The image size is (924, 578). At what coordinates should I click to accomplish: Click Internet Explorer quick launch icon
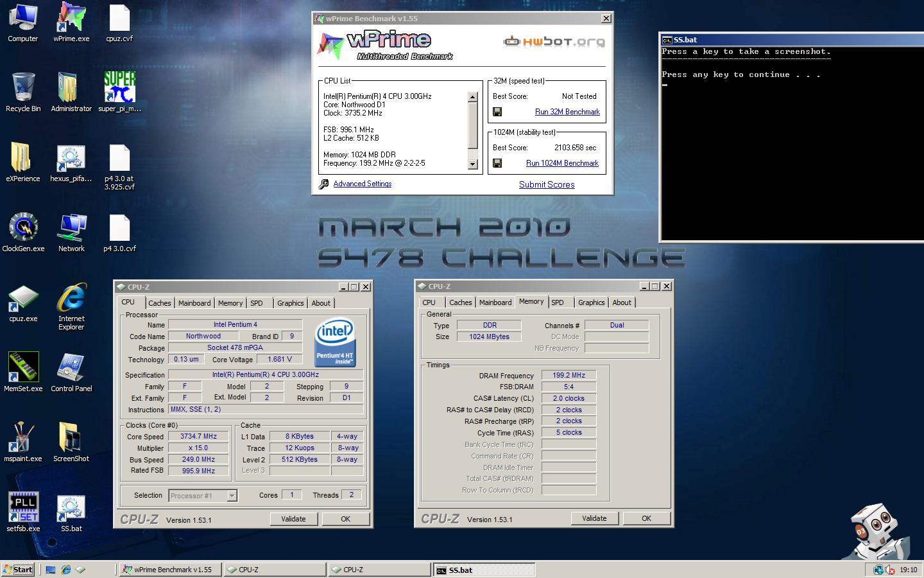tap(65, 570)
